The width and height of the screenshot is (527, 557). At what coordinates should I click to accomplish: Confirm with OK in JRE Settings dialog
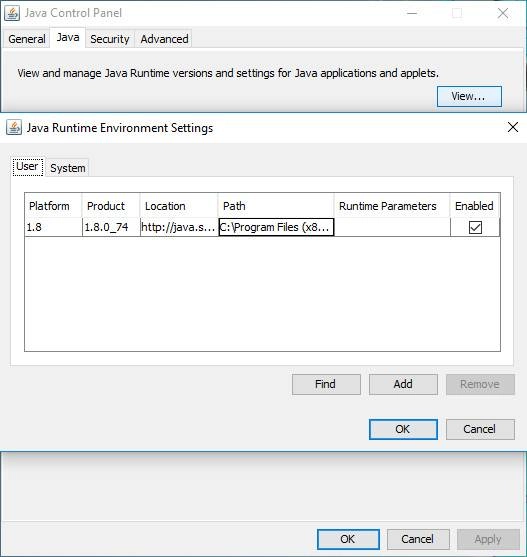point(403,429)
